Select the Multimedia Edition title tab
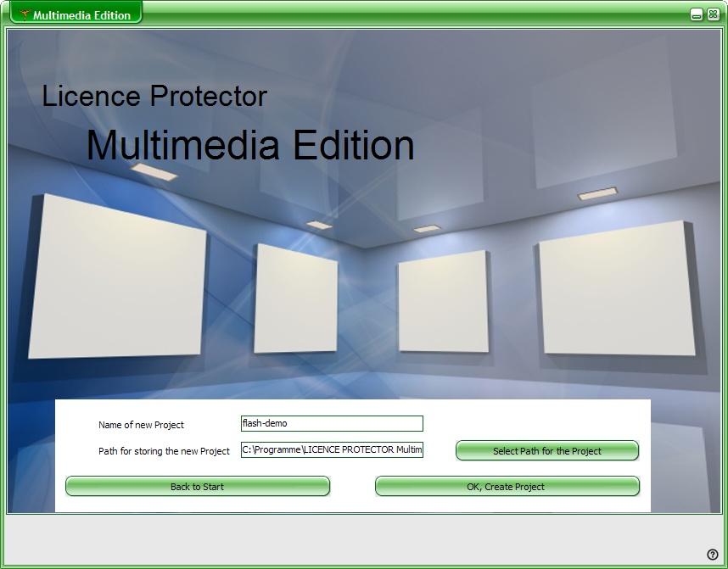The image size is (728, 569). pos(81,14)
